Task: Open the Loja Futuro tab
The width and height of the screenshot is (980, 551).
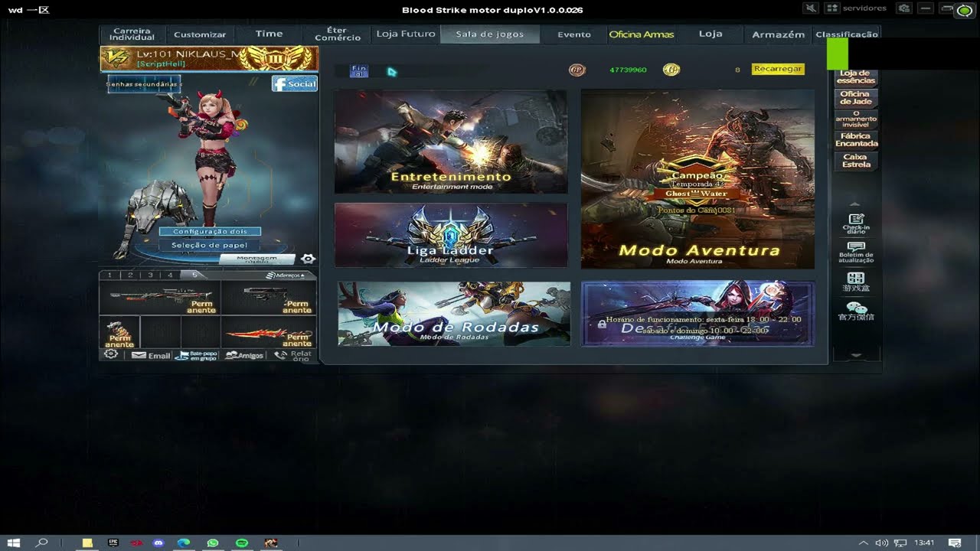Action: [x=406, y=34]
